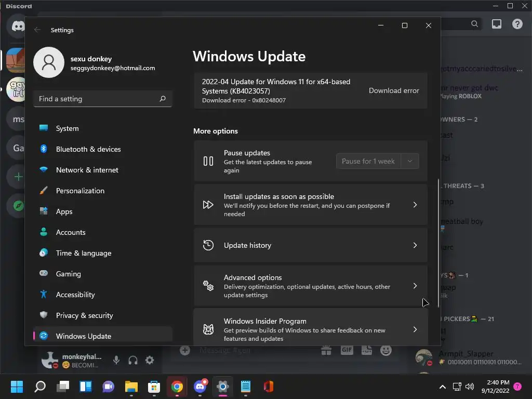Click the Settings back arrow
The image size is (532, 399).
click(37, 30)
